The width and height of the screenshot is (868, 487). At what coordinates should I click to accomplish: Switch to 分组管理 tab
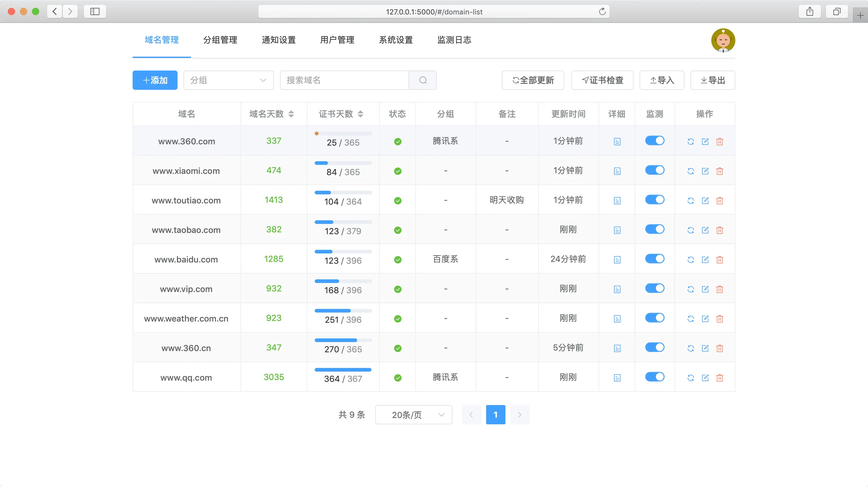219,40
